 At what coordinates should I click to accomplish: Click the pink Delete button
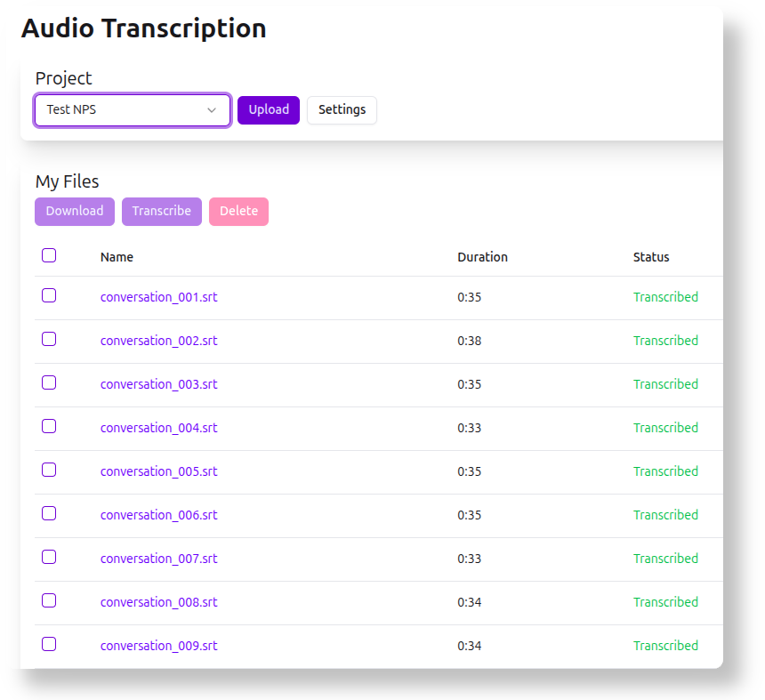click(x=238, y=212)
